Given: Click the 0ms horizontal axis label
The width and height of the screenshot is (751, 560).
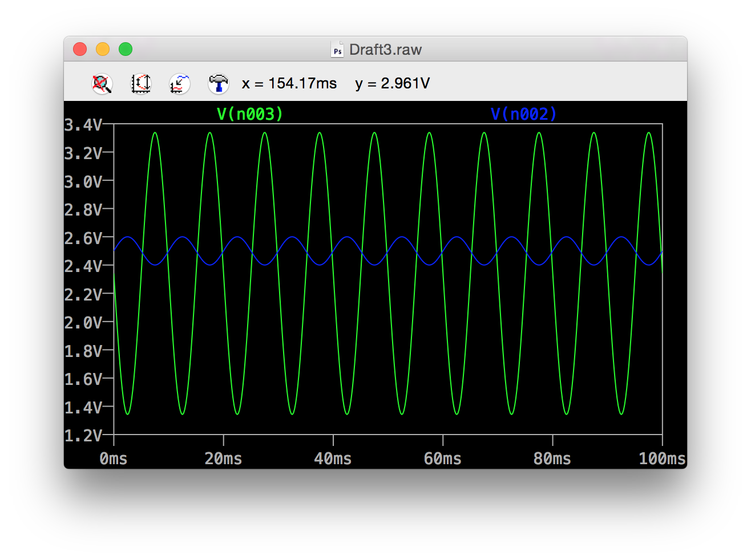Looking at the screenshot, I should pos(114,458).
